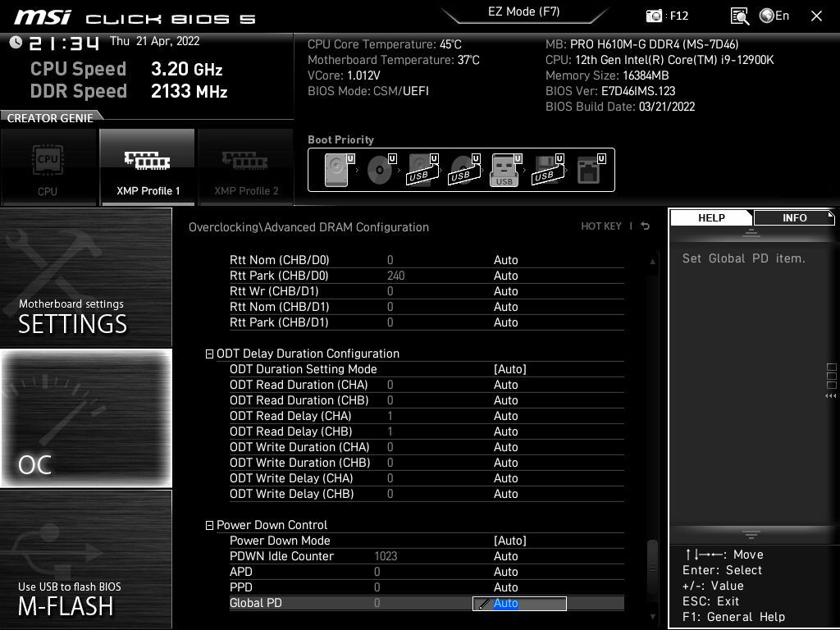Select the PDWN Idle Counter value
The height and width of the screenshot is (630, 840).
coord(505,556)
